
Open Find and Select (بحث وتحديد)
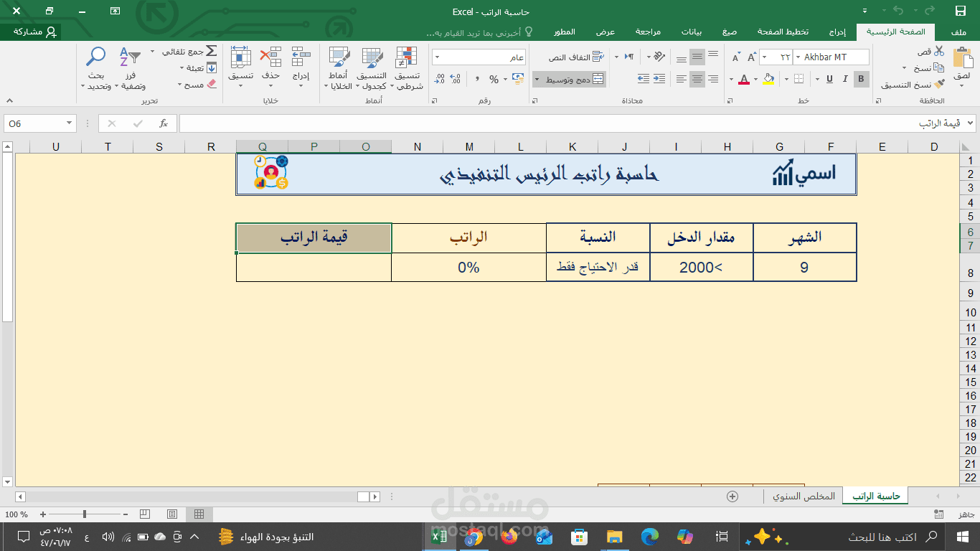coord(95,68)
